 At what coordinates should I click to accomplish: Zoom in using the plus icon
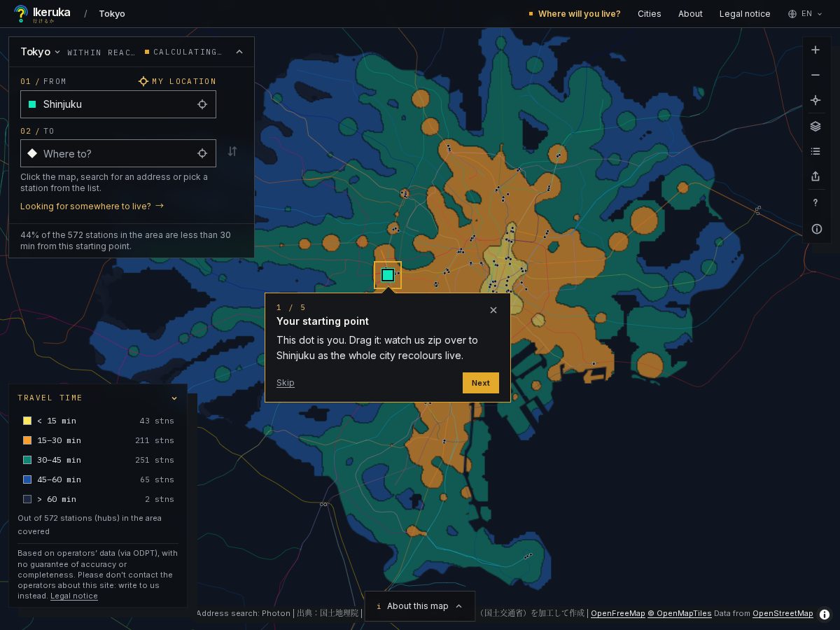[815, 50]
